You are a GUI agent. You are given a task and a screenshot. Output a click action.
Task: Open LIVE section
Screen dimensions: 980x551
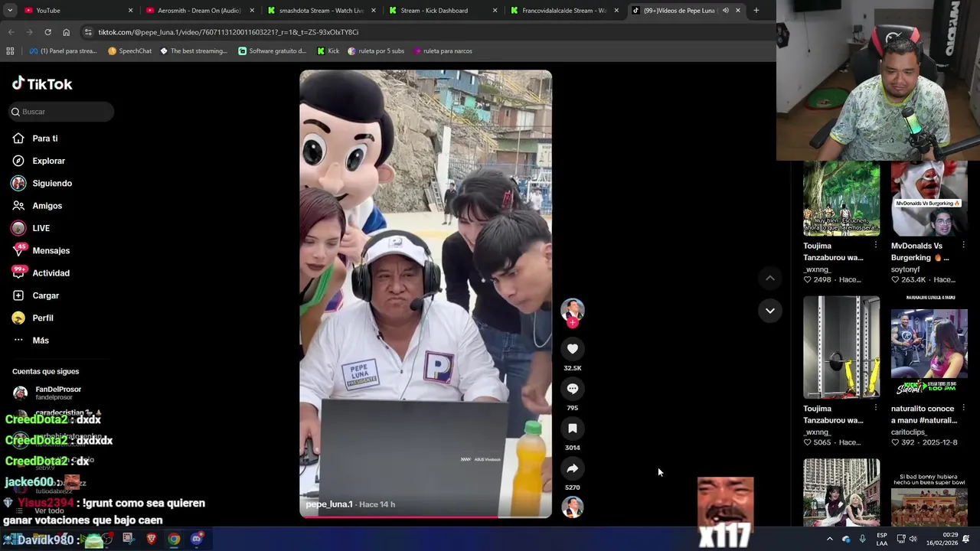click(x=41, y=228)
